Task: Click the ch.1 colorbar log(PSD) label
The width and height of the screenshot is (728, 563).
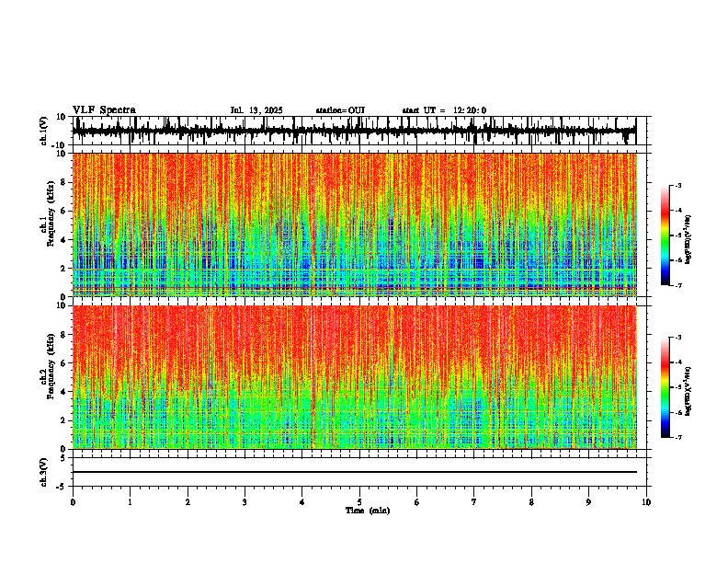Action: (x=688, y=239)
